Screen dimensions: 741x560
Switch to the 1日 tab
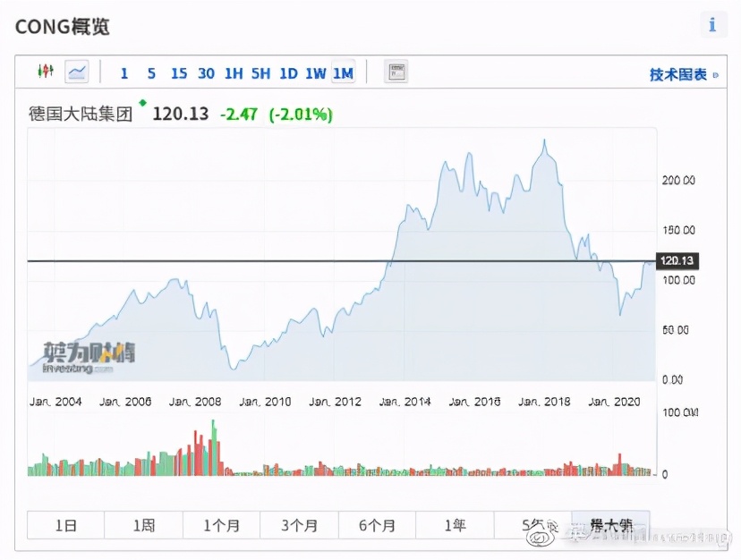[x=65, y=525]
